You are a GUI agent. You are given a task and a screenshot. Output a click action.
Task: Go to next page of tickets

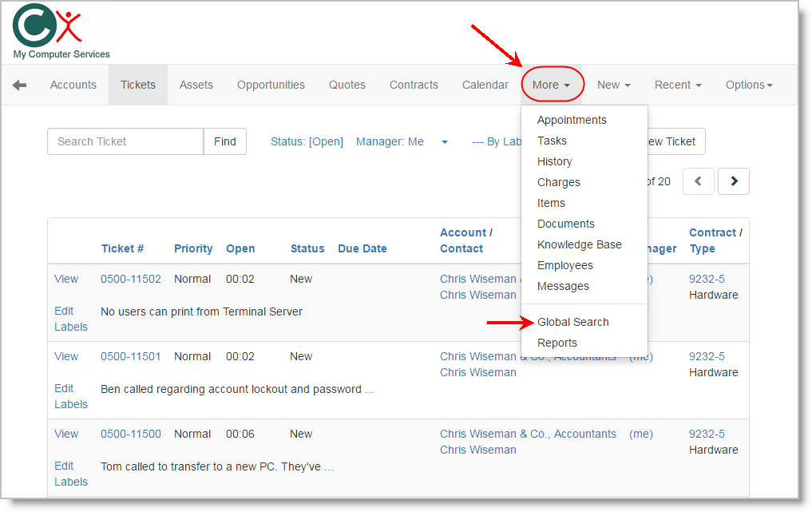(734, 181)
